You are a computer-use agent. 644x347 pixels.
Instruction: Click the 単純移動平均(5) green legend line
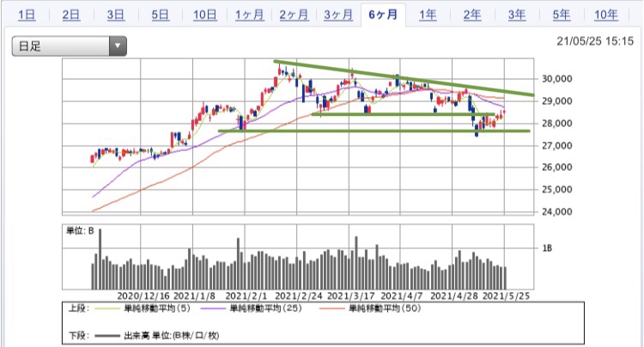(x=107, y=308)
